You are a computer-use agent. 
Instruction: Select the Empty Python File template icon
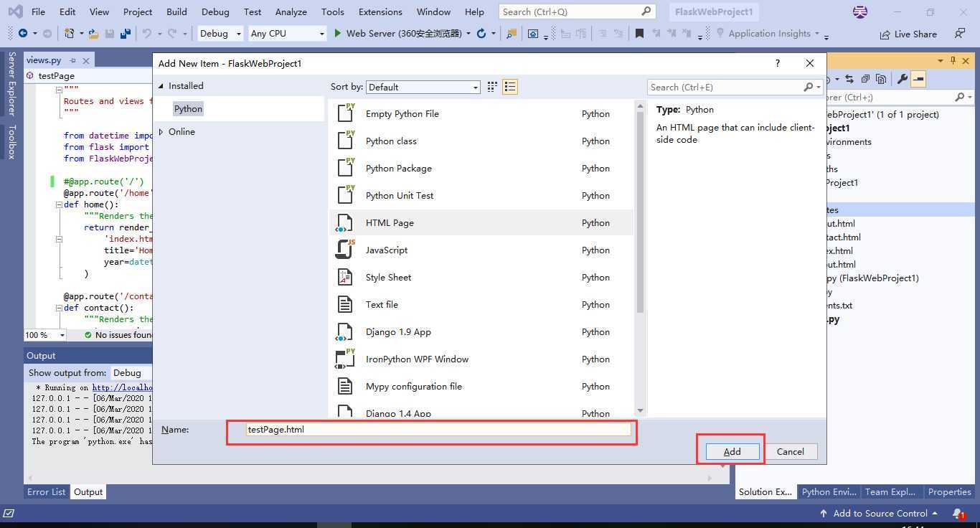[345, 113]
